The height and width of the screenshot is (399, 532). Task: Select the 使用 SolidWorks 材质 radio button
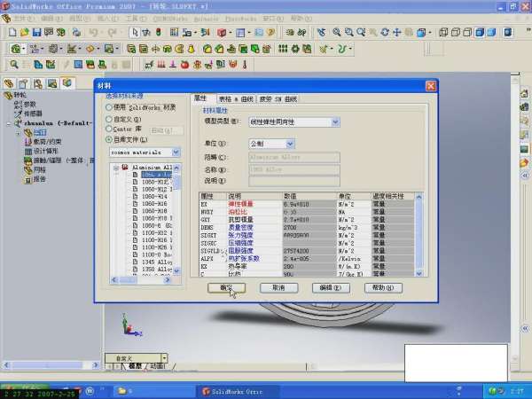pos(108,107)
